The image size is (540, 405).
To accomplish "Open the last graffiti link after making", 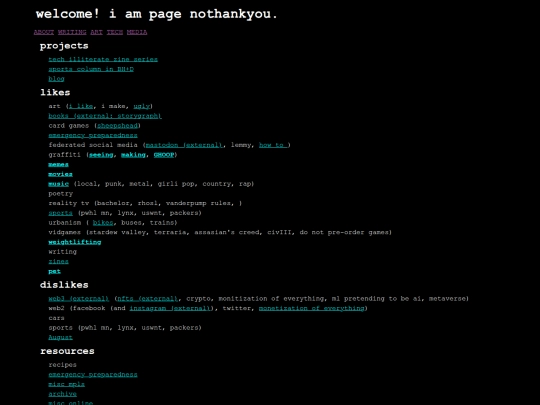I will tap(164, 155).
